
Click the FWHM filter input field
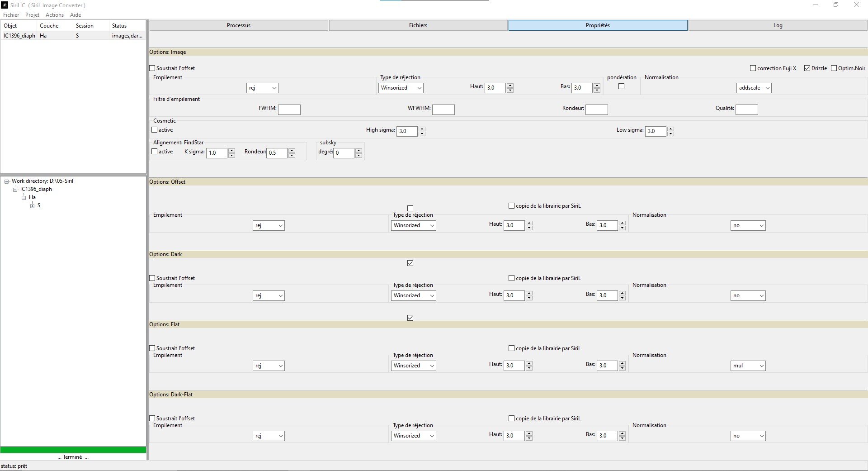click(289, 109)
